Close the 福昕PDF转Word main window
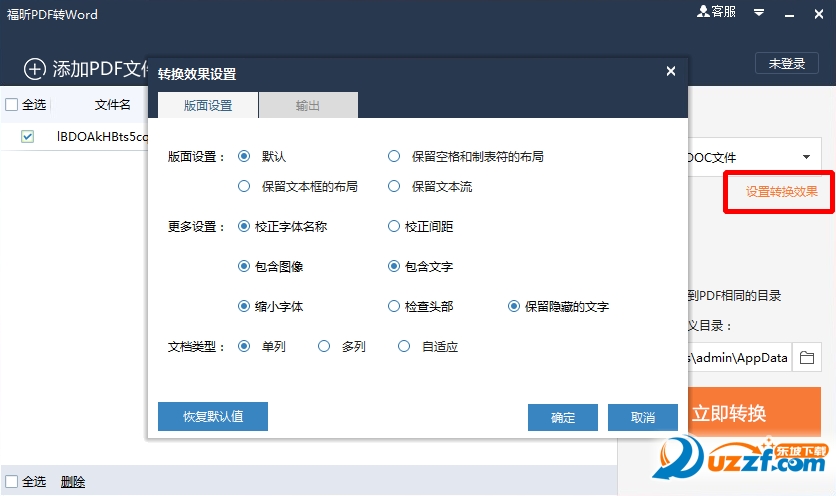Screen dimensions: 836x496 819,14
